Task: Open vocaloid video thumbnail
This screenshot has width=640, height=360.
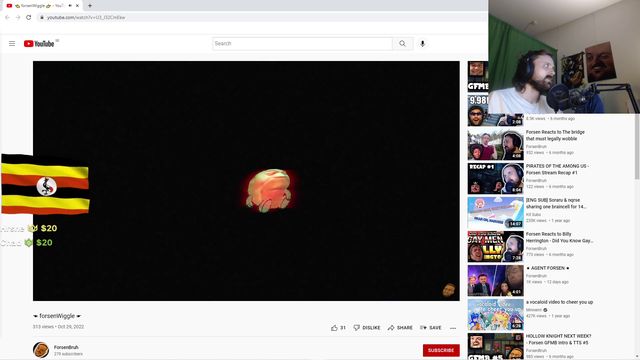Action: click(496, 315)
